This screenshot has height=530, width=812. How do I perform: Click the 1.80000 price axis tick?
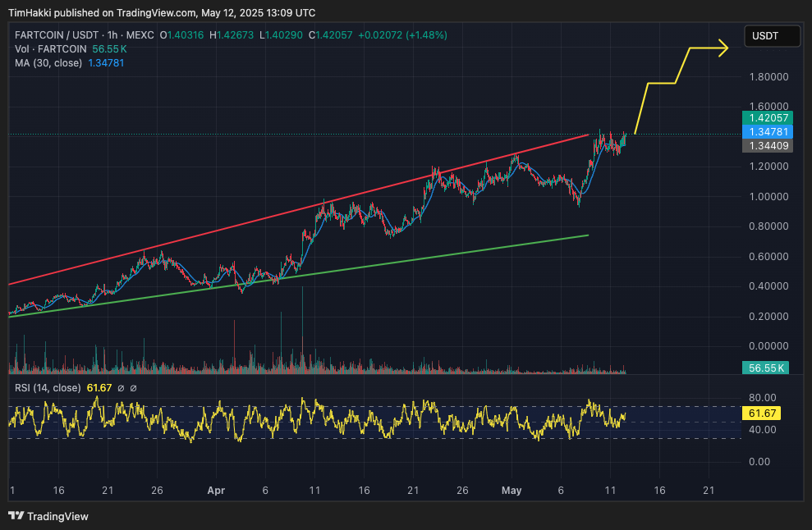point(768,77)
